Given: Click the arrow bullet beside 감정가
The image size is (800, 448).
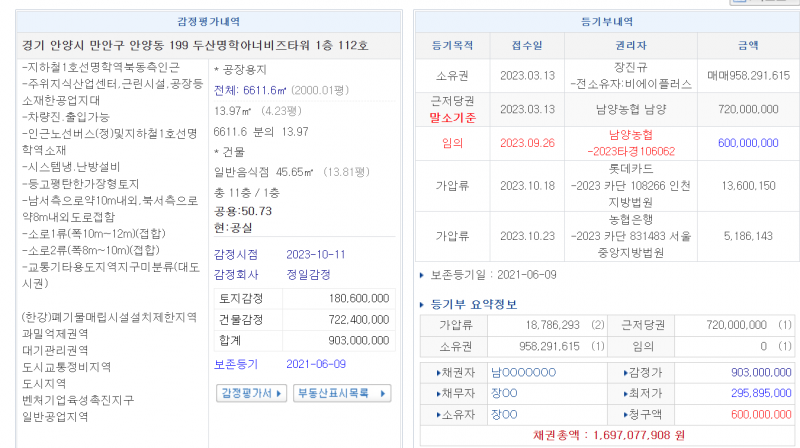Looking at the screenshot, I should tap(611, 372).
